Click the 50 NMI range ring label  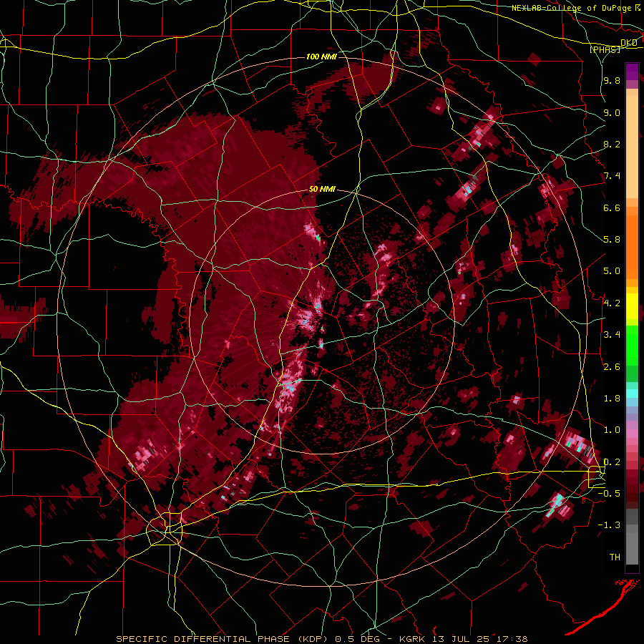point(322,190)
